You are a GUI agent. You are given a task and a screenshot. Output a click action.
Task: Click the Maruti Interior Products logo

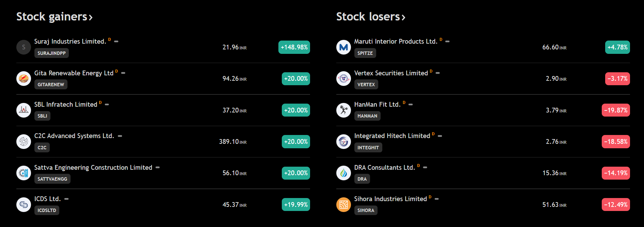tap(343, 47)
